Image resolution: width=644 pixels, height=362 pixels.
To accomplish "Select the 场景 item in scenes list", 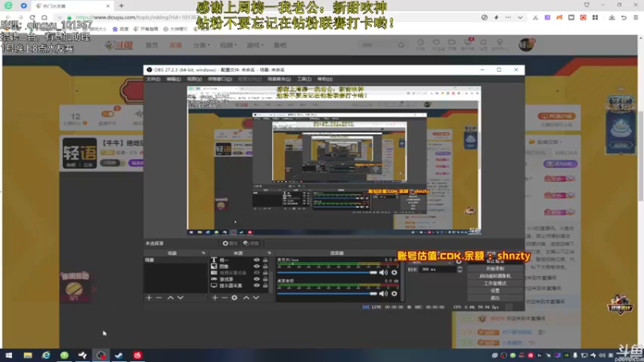I will [x=175, y=260].
